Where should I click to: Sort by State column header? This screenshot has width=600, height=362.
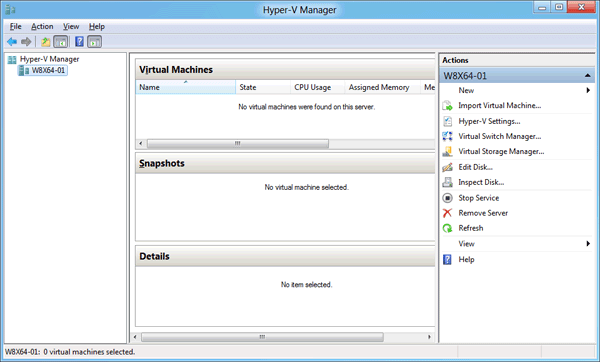tap(263, 87)
